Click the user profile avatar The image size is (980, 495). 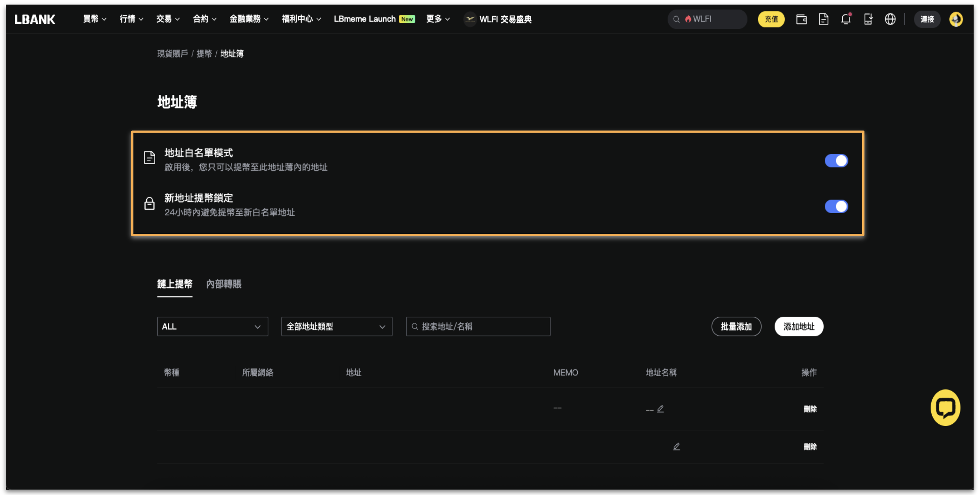tap(956, 19)
